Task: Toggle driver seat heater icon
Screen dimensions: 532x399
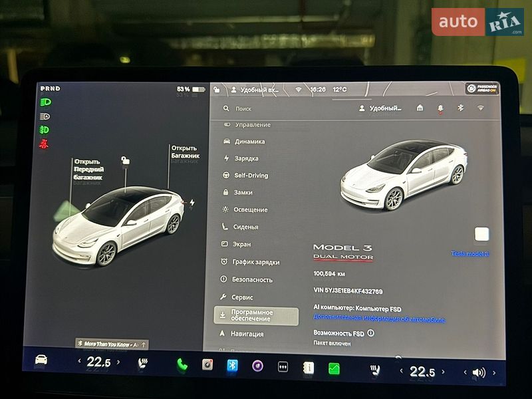Action: tap(142, 363)
